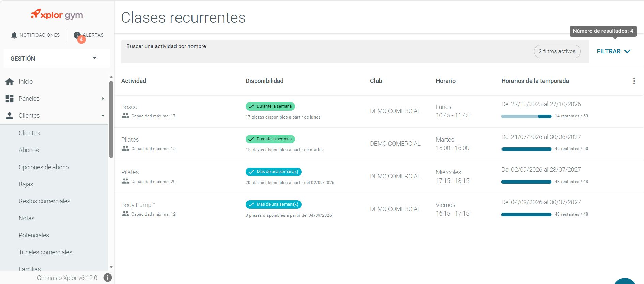Open Notas in the sidebar
644x284 pixels.
27,218
